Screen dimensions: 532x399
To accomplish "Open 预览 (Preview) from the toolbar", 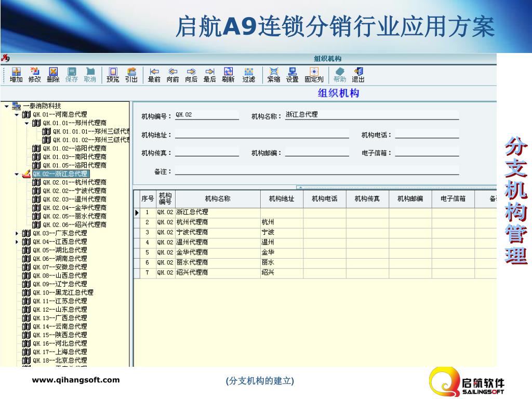I will click(x=113, y=75).
